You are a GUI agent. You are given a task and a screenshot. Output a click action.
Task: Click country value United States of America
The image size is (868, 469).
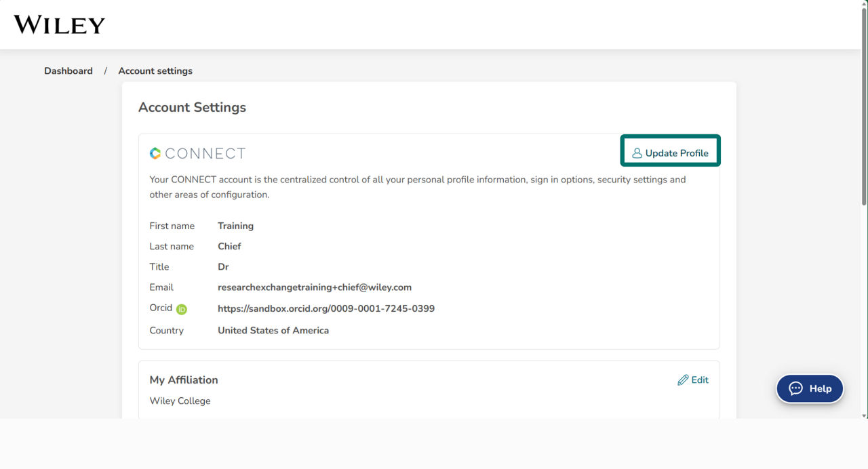[273, 331]
